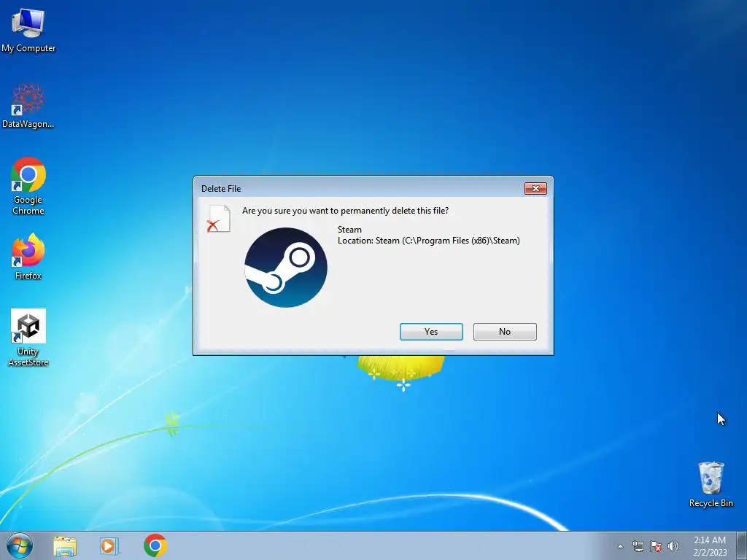This screenshot has width=747, height=560.
Task: Select the Recycle Bin icon
Action: click(x=711, y=484)
